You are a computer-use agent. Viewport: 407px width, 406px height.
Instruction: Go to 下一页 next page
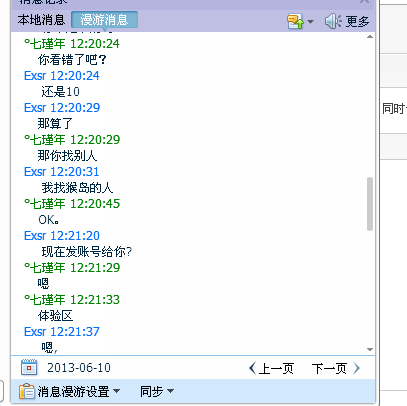click(329, 368)
